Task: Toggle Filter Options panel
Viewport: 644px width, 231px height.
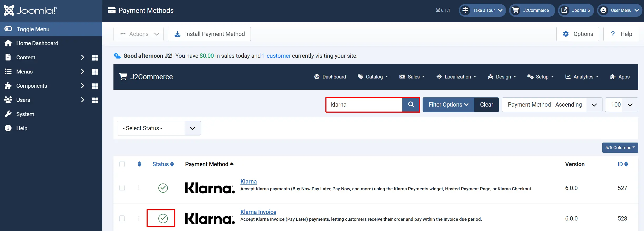Action: coord(448,105)
